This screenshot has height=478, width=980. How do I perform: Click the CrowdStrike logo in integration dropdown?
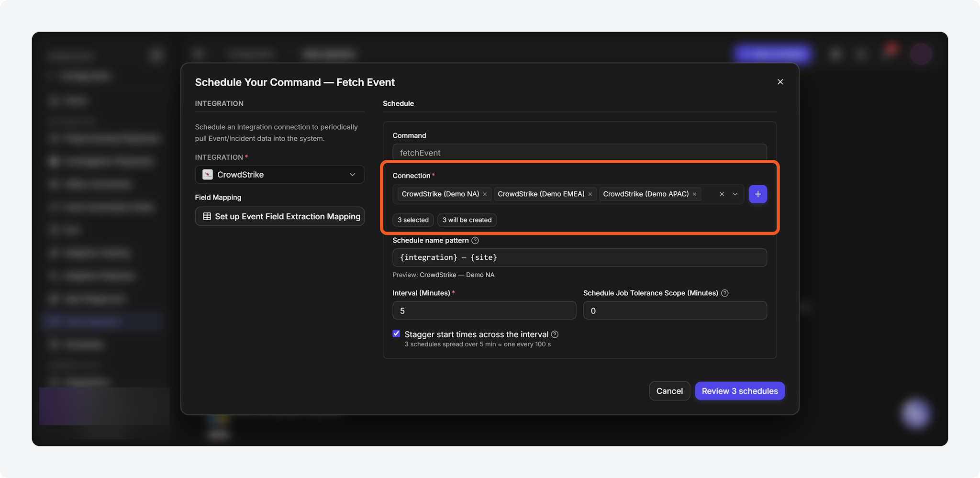coord(208,175)
